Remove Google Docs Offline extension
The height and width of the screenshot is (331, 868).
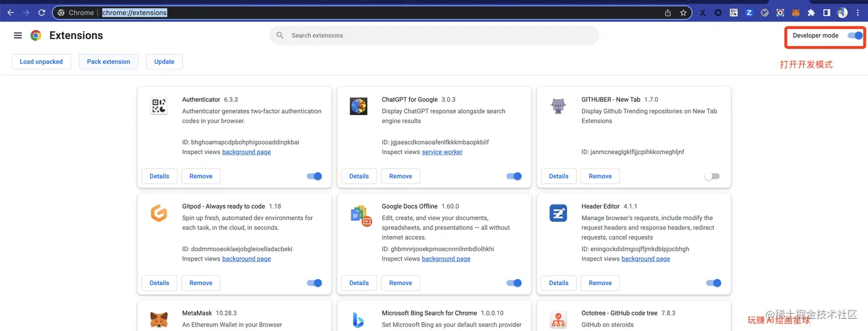tap(401, 283)
